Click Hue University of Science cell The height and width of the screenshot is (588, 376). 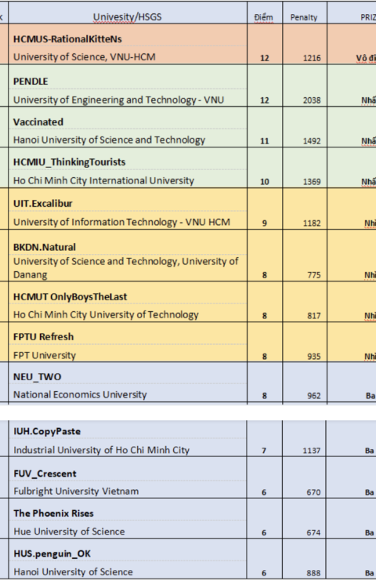(69, 532)
